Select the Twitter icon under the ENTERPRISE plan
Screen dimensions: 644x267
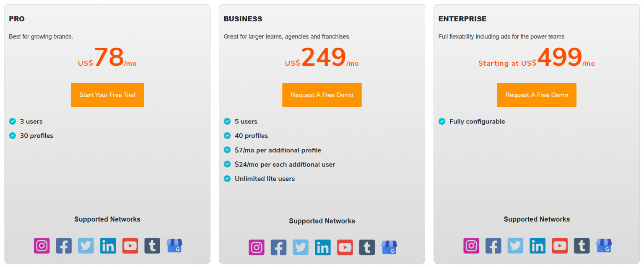516,246
